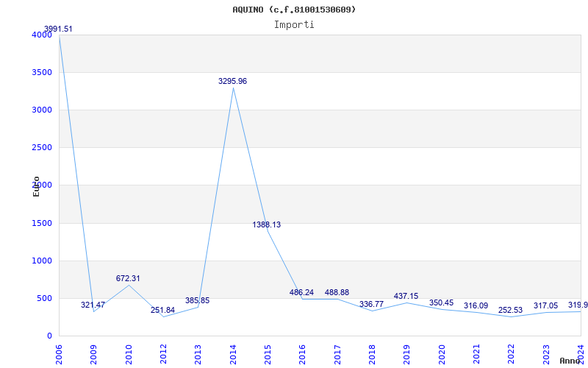Click the x-axis year 2023

546,355
